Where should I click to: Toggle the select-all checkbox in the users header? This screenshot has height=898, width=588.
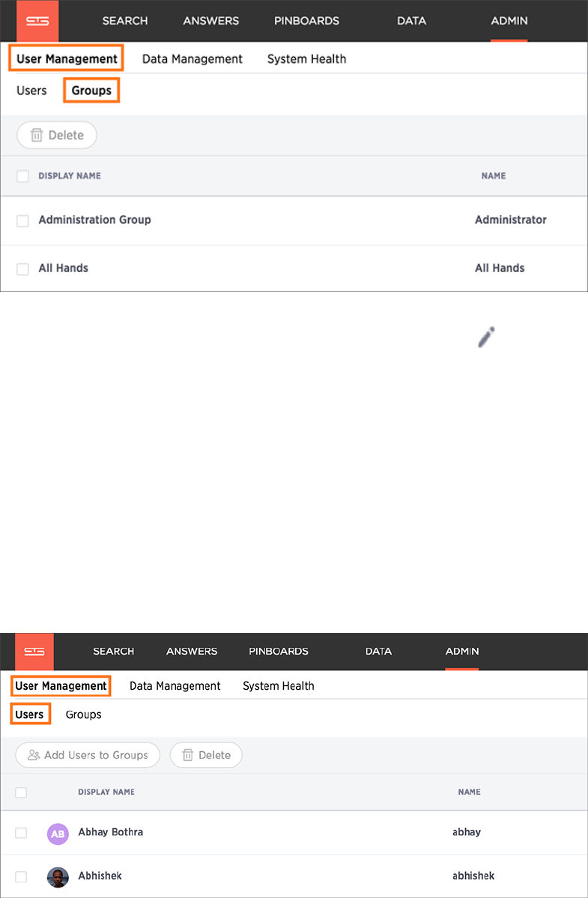[x=21, y=792]
